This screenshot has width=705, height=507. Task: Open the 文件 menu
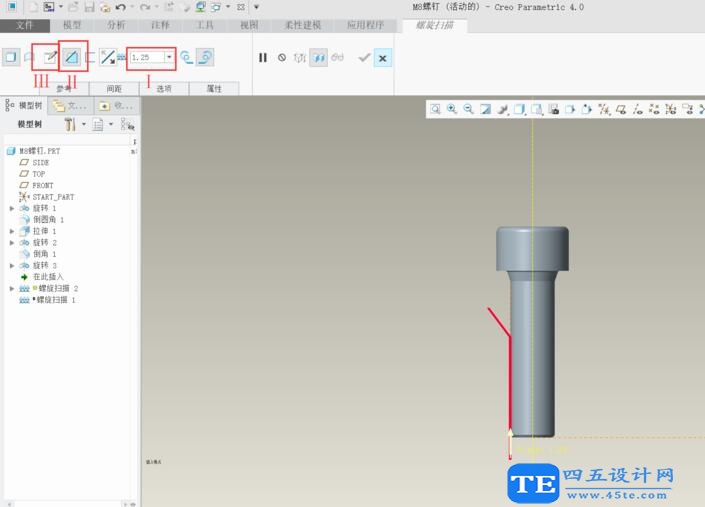click(x=25, y=25)
